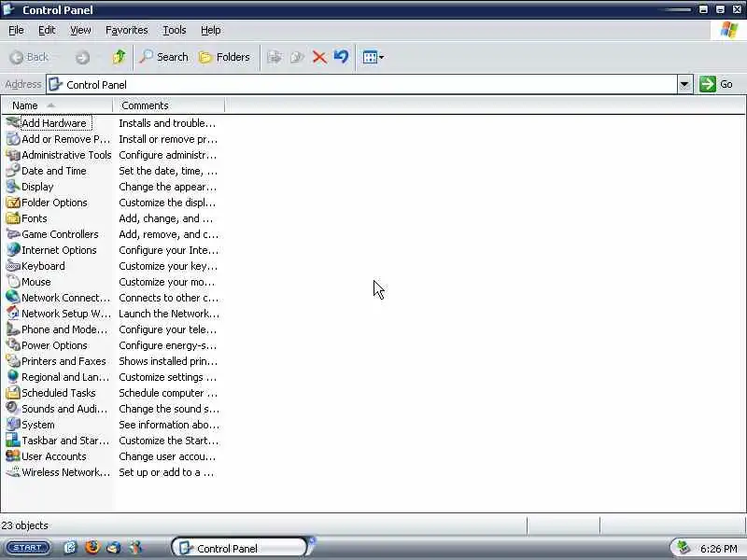The height and width of the screenshot is (560, 747).
Task: Click the 'Configure your Inte…' comment
Action: (169, 250)
